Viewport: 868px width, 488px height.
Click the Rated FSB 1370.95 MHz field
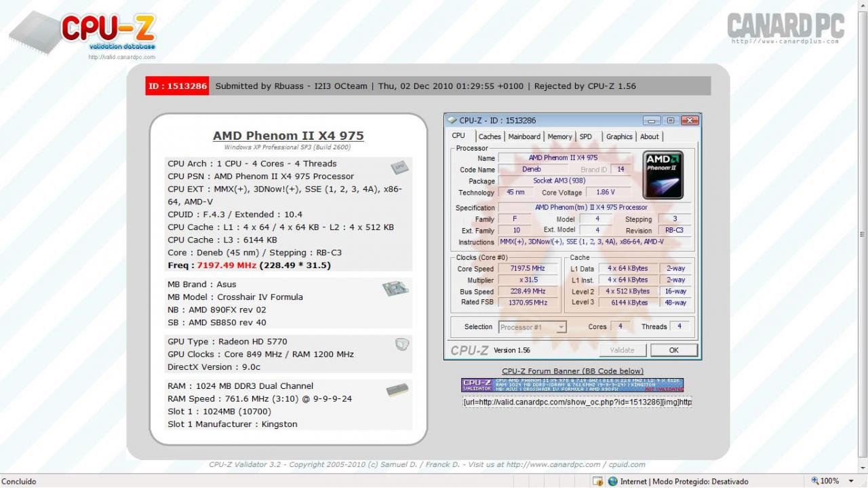click(528, 303)
